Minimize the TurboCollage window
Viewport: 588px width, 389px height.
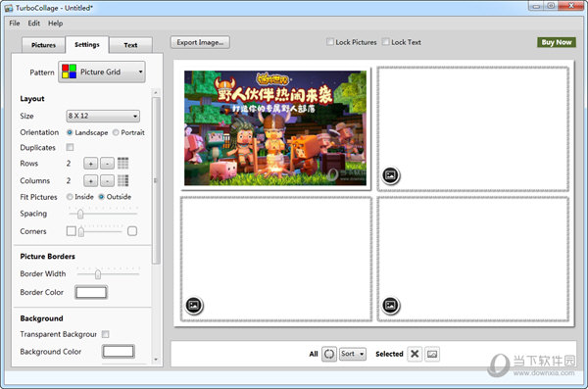tap(537, 6)
